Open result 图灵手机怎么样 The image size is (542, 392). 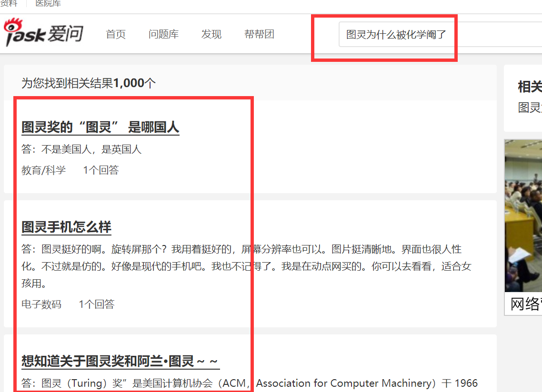66,227
